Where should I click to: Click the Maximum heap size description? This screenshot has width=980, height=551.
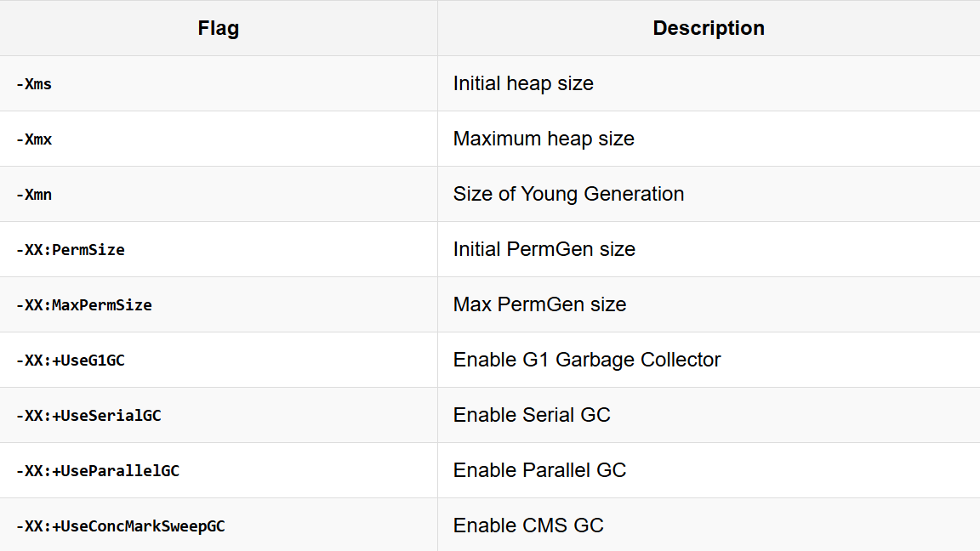pyautogui.click(x=544, y=139)
